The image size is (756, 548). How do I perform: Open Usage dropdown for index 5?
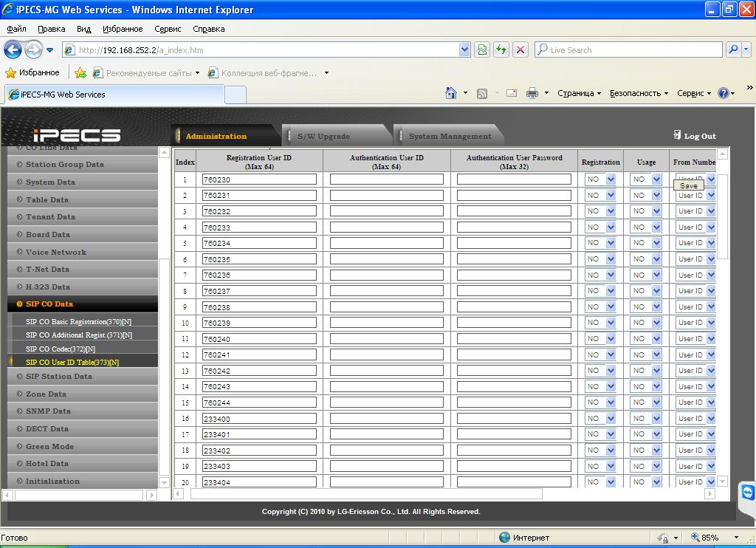click(656, 243)
